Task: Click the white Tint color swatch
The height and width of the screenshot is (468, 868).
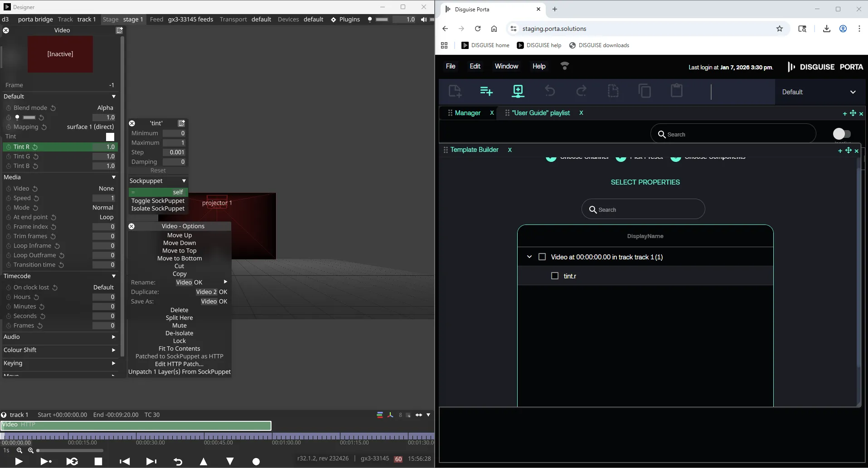Action: tap(110, 136)
